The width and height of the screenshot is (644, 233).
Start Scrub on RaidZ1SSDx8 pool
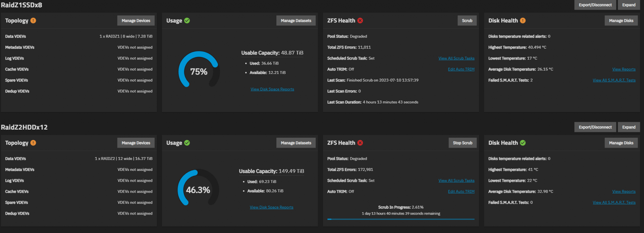[467, 20]
